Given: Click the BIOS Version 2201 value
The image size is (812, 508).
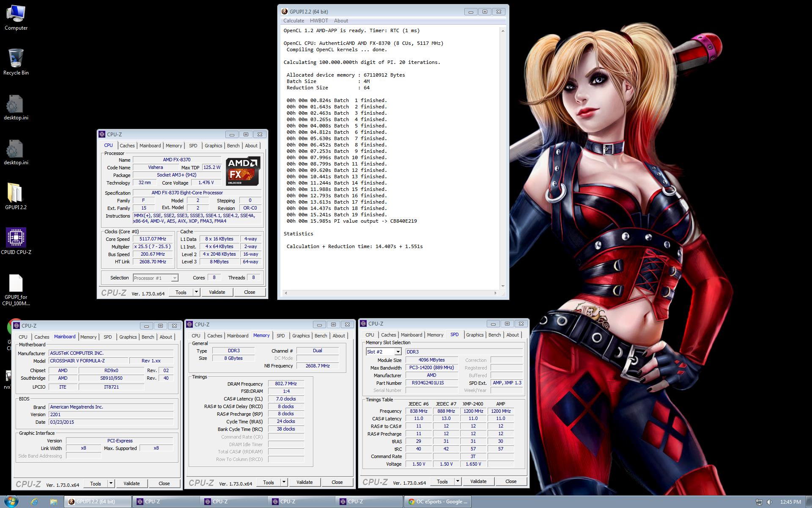Looking at the screenshot, I should (x=111, y=415).
